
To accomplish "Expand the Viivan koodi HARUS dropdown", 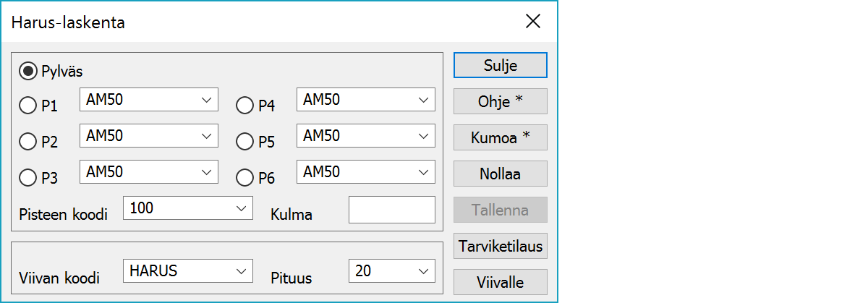I will point(188,271).
